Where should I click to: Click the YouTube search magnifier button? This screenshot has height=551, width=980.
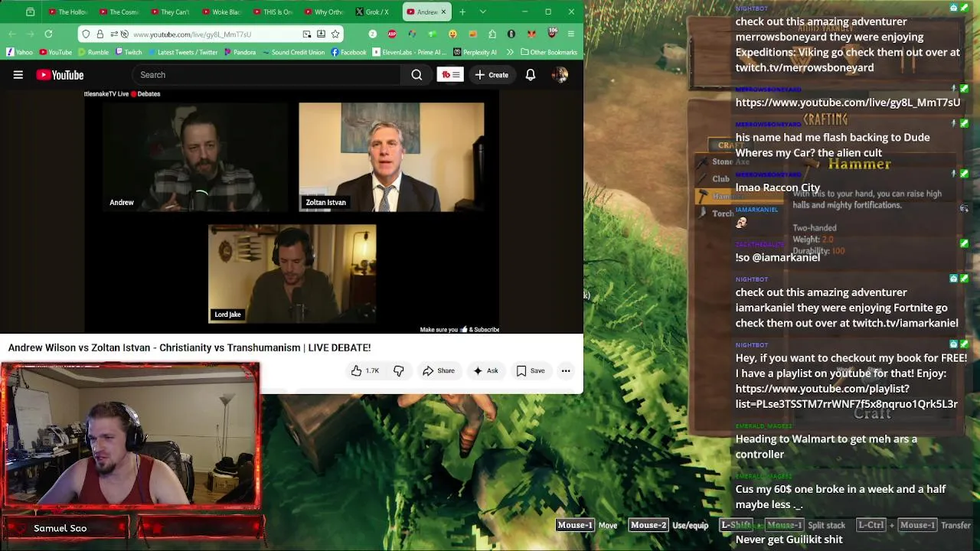pos(416,75)
